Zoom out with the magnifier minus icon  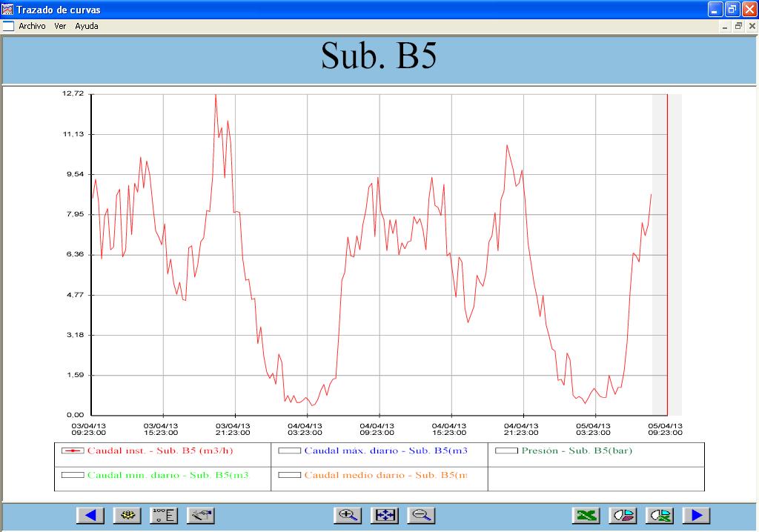coord(421,516)
